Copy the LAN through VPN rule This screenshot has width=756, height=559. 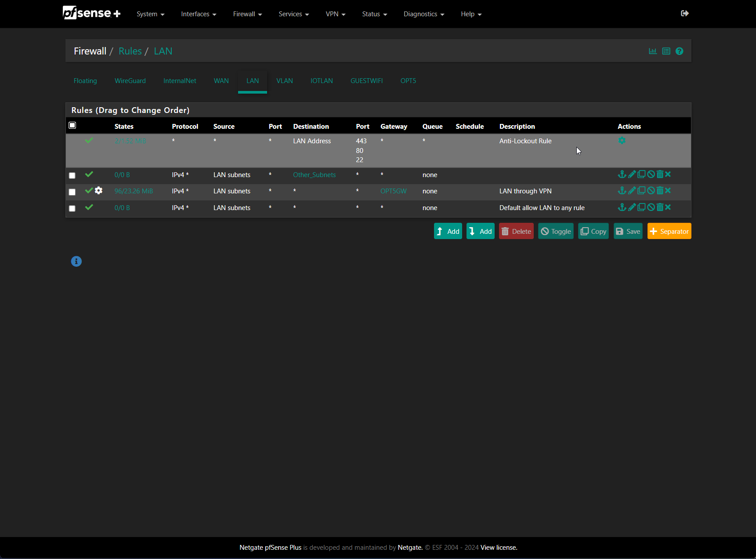pos(641,191)
